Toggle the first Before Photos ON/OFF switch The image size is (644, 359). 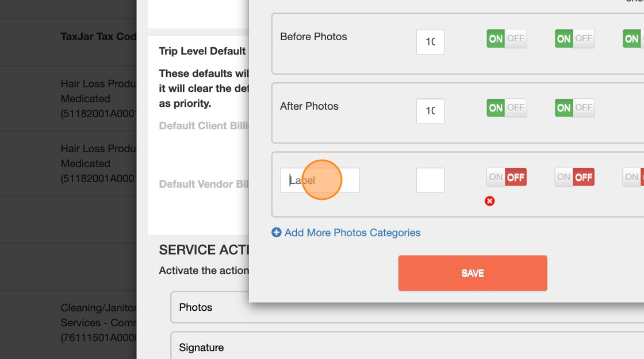pos(507,38)
